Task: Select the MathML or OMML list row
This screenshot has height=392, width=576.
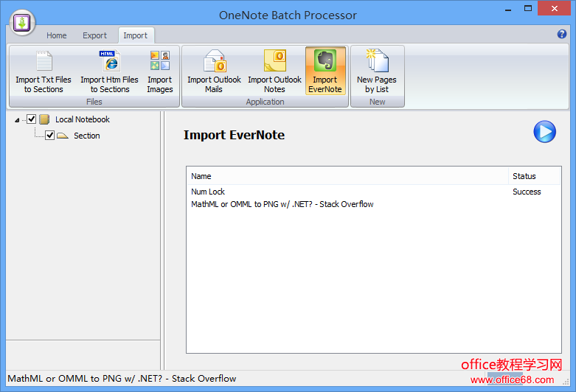Action: click(373, 204)
